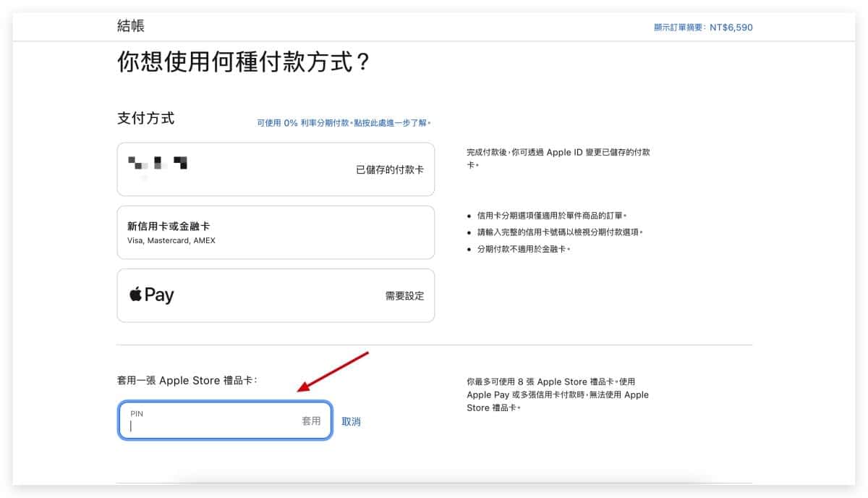868x498 pixels.
Task: Show order summary 顯示訂單摘要 NT$6,590
Action: (703, 28)
